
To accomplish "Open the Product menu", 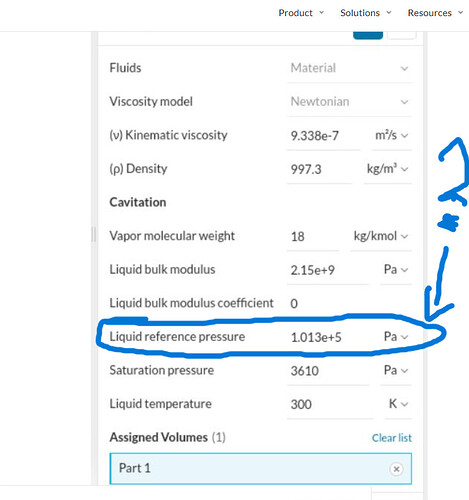I will pyautogui.click(x=301, y=13).
